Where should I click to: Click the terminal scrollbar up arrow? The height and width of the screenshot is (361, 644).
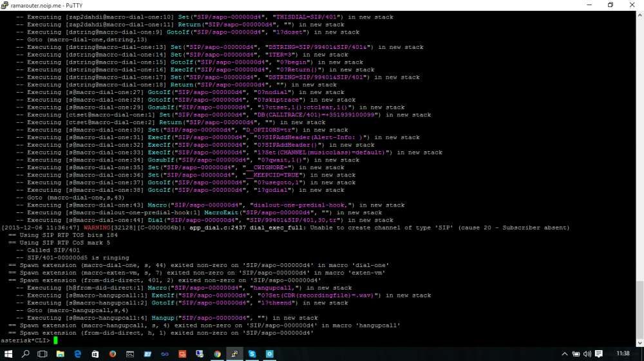pos(640,15)
